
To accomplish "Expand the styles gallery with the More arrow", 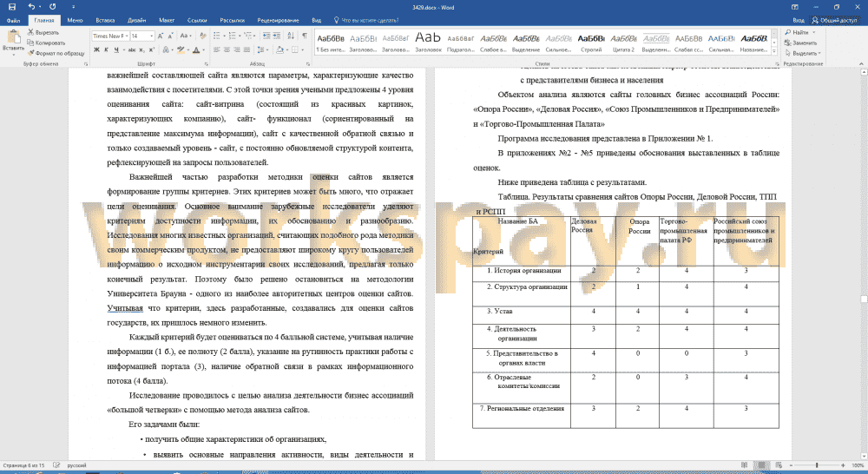I will 774,51.
